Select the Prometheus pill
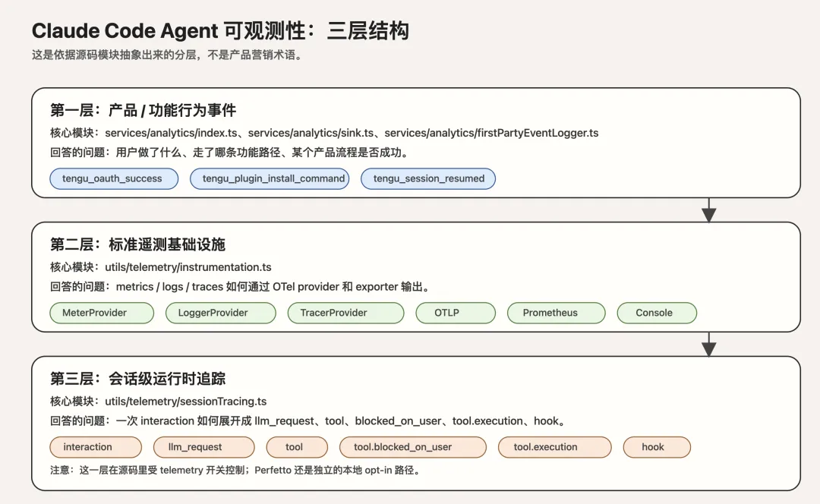 coord(556,313)
